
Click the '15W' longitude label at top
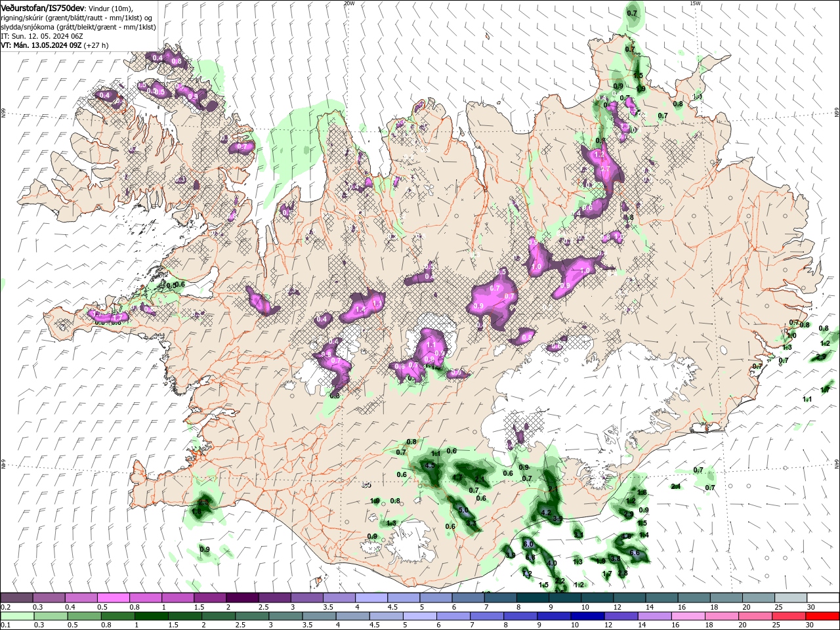click(x=696, y=3)
